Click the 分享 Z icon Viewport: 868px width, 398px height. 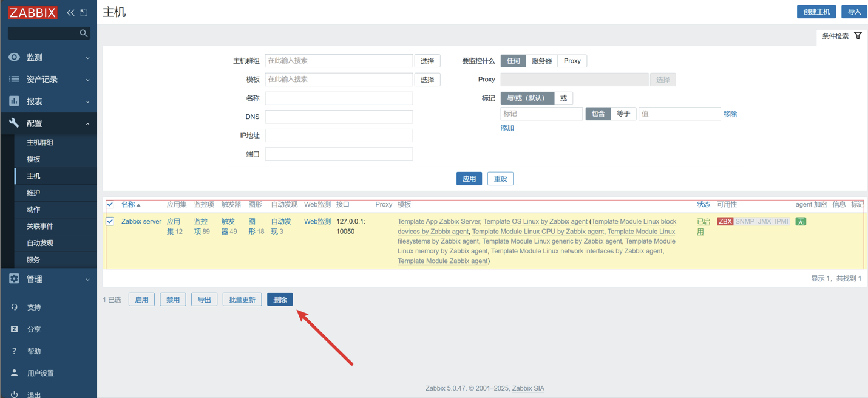click(x=15, y=329)
